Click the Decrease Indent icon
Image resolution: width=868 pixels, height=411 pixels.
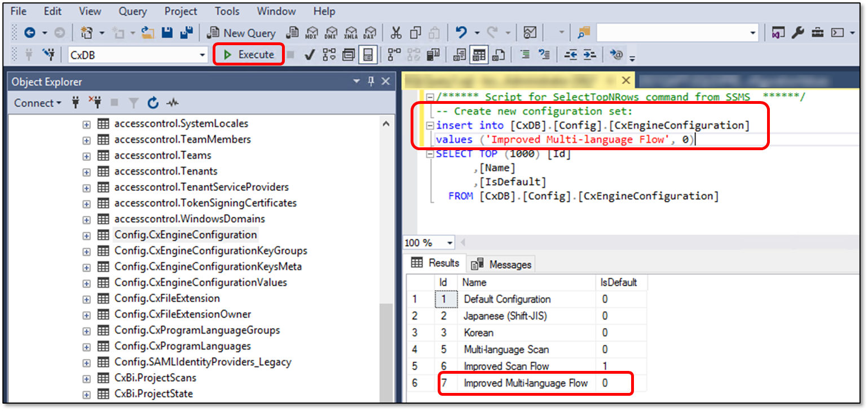click(x=571, y=55)
